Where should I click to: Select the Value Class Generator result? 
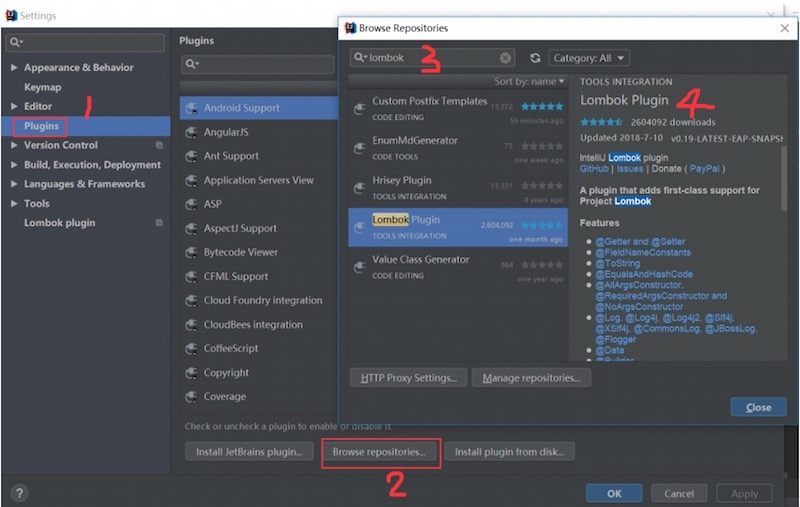[458, 267]
